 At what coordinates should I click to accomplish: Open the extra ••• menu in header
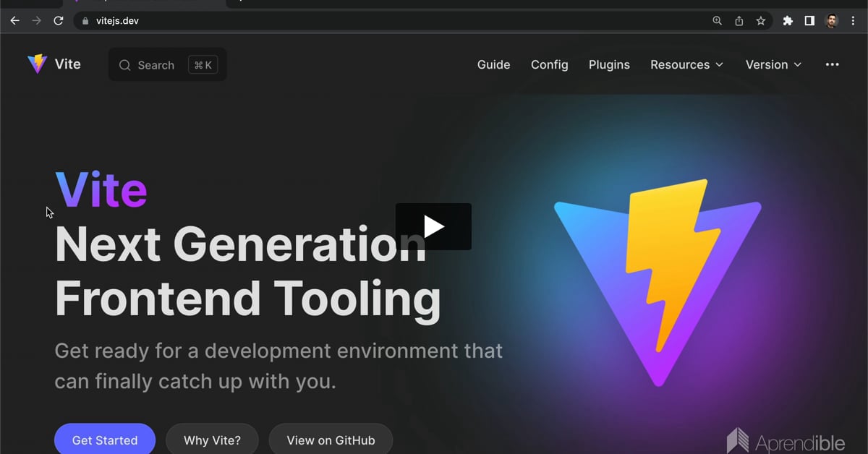coord(833,64)
